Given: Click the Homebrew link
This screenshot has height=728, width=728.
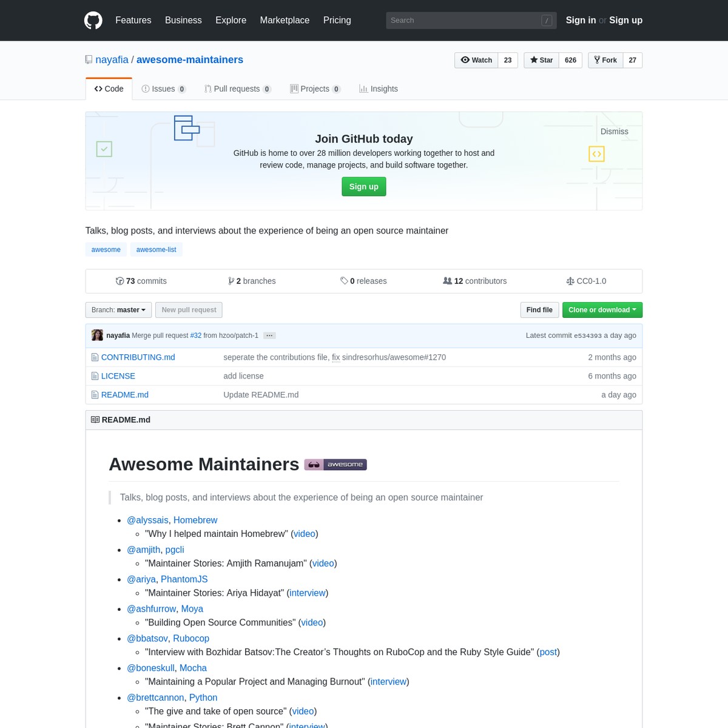Looking at the screenshot, I should pyautogui.click(x=195, y=520).
